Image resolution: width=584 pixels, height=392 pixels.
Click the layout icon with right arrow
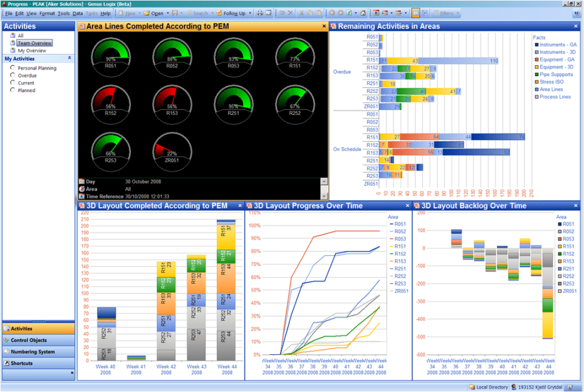(x=398, y=13)
